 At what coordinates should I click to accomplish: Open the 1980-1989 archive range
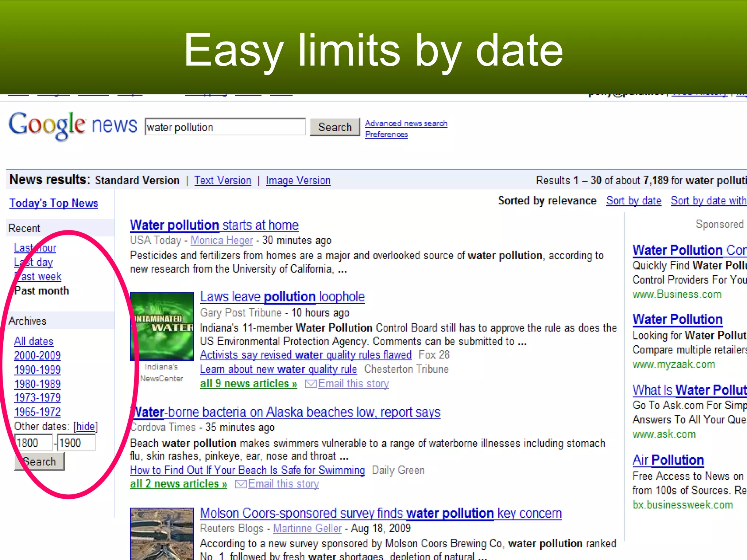pos(37,384)
